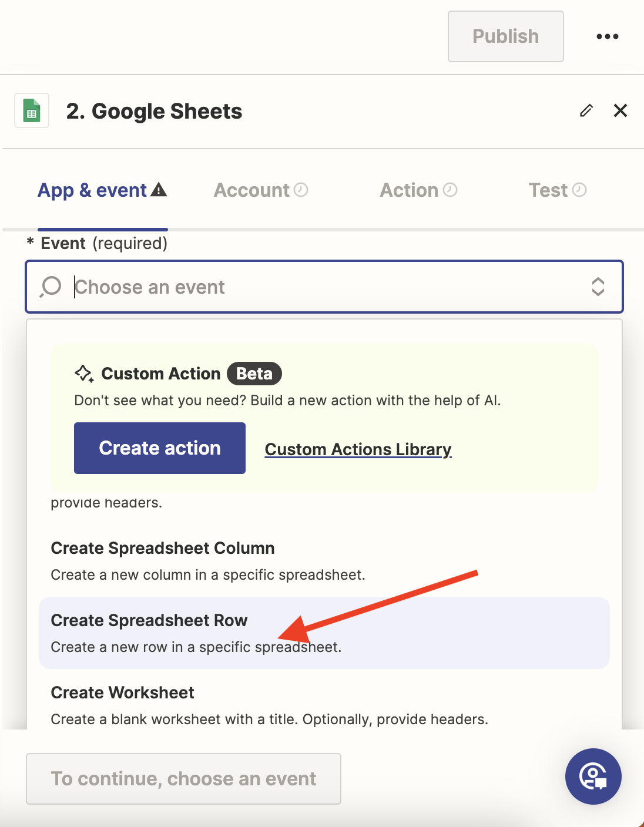The image size is (644, 827).
Task: Click the Custom Action sparkle icon
Action: [x=84, y=374]
